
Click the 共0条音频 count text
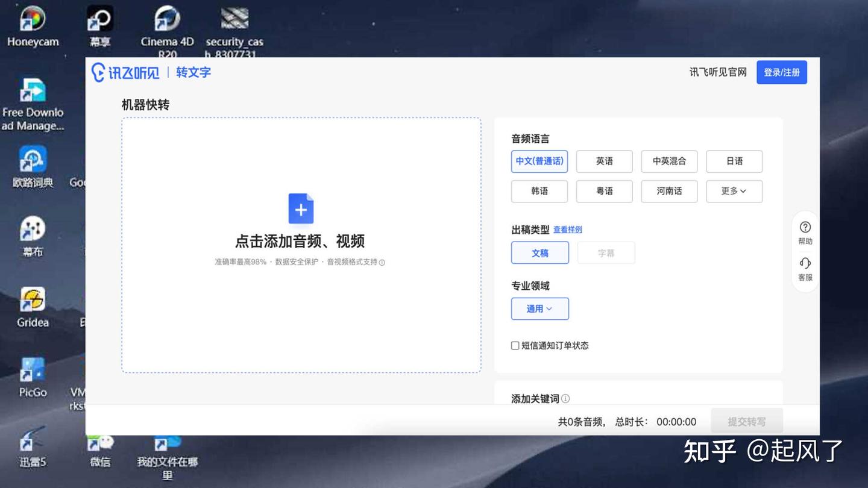(x=581, y=422)
